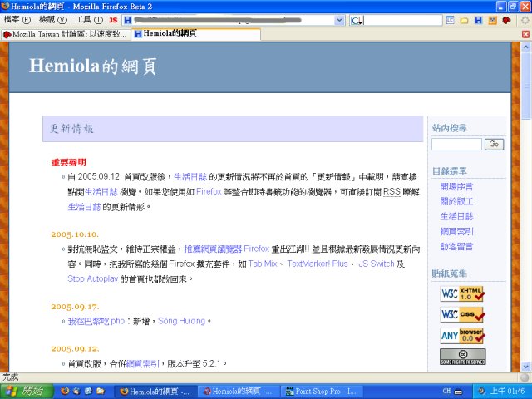This screenshot has width=532, height=399.
Task: Click the 完成 status bar text
Action: (x=10, y=377)
